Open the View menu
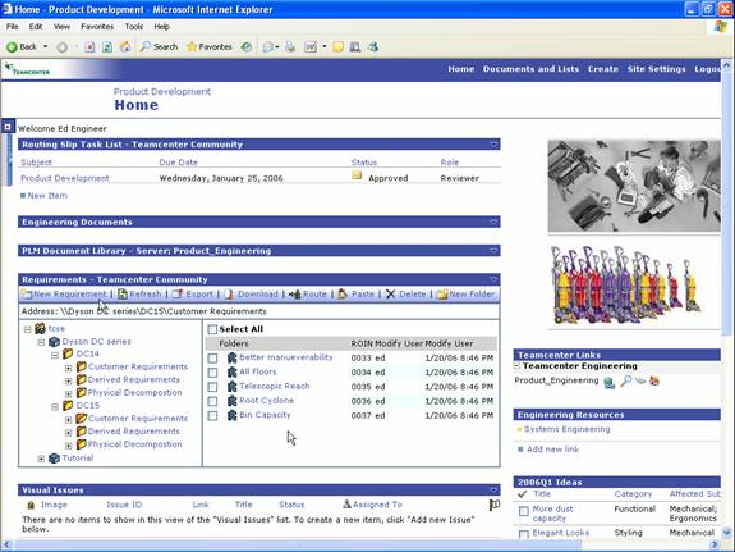The height and width of the screenshot is (552, 735). pos(61,27)
